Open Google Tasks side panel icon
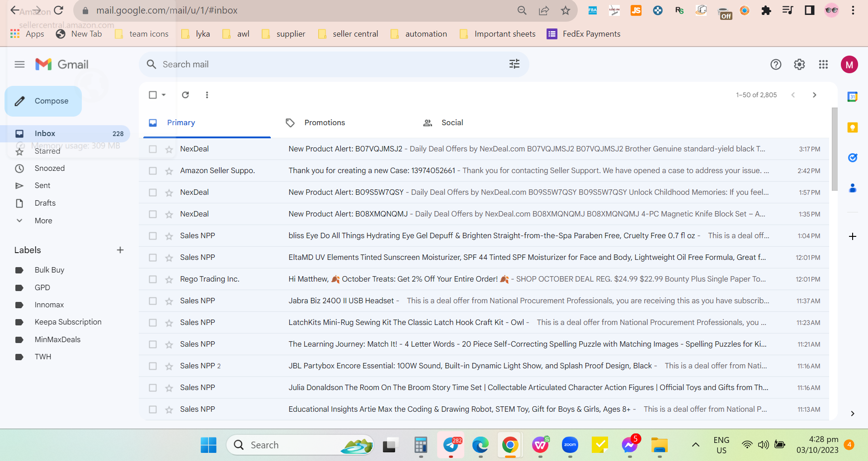 point(853,158)
